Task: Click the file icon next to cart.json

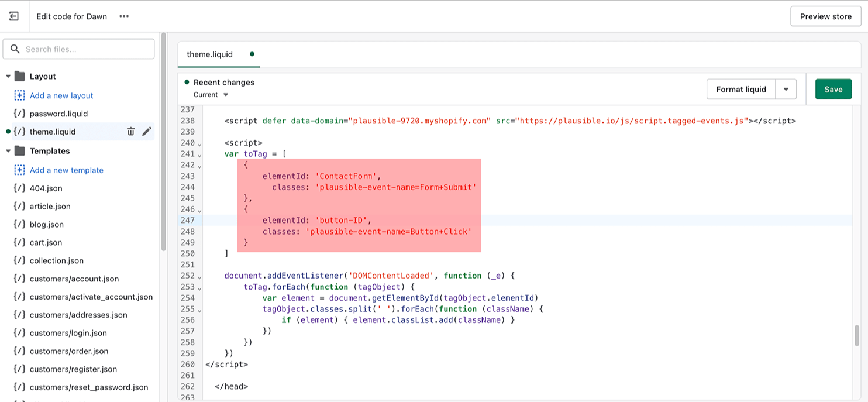Action: coord(19,243)
